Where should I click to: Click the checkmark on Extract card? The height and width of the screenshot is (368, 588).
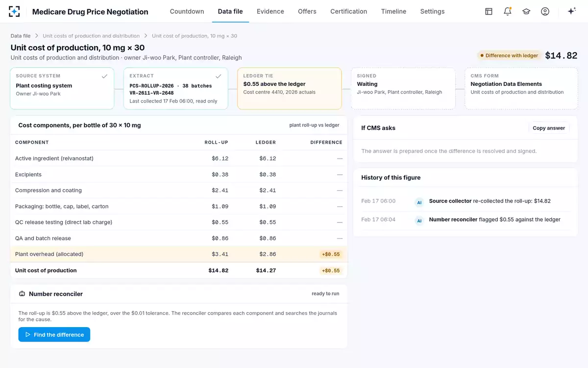pyautogui.click(x=218, y=76)
